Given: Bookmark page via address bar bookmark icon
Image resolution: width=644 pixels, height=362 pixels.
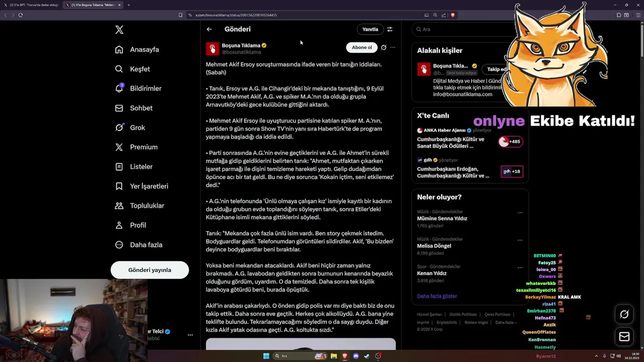Looking at the screenshot, I should point(180,15).
